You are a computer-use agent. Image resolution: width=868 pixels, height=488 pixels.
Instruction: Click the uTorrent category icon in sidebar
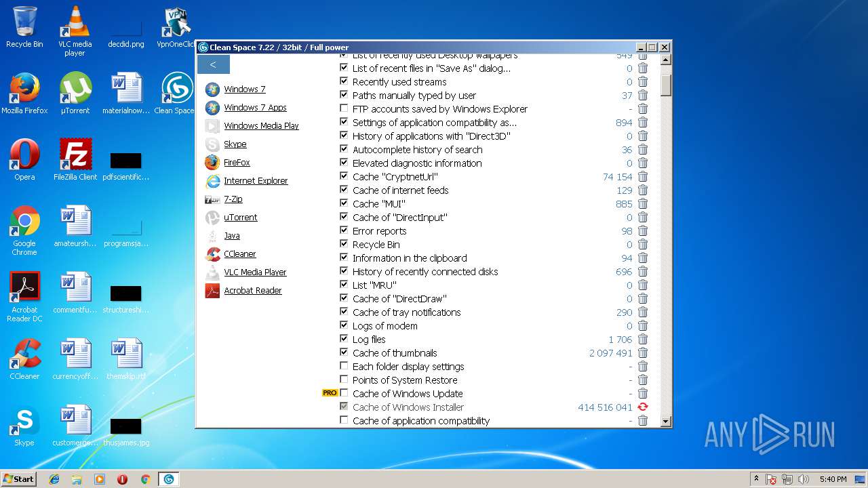coord(212,218)
